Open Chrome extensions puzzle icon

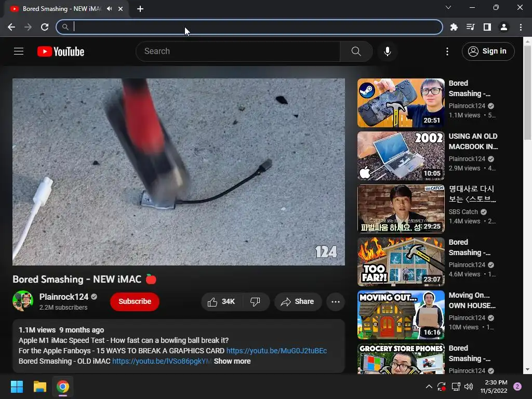click(x=454, y=27)
